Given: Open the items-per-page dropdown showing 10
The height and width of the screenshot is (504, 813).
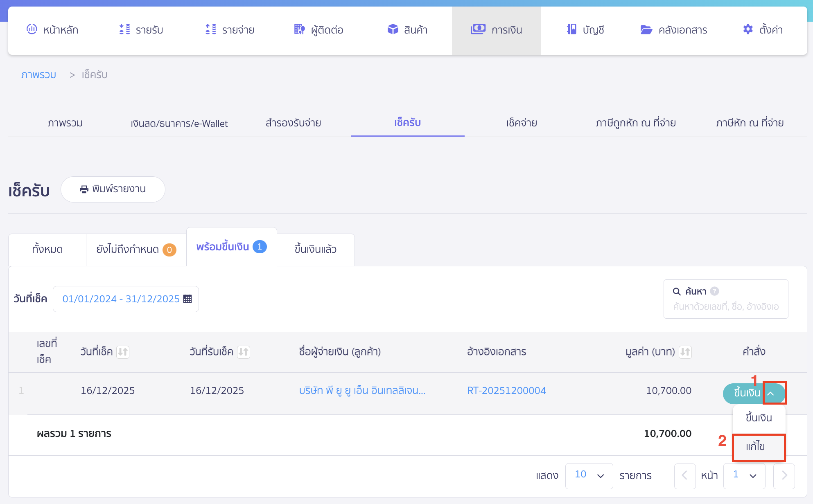Looking at the screenshot, I should [x=589, y=475].
